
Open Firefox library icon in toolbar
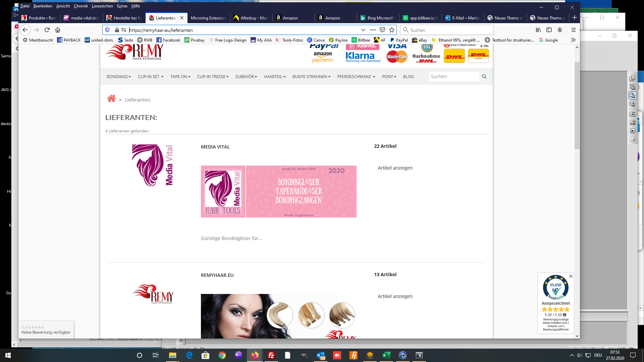click(x=538, y=30)
